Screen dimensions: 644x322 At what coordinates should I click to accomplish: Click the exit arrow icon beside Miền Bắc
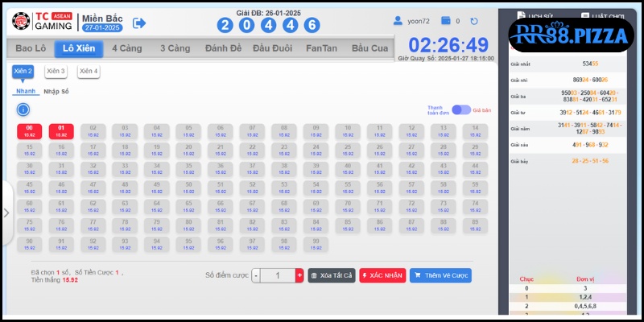pos(139,23)
